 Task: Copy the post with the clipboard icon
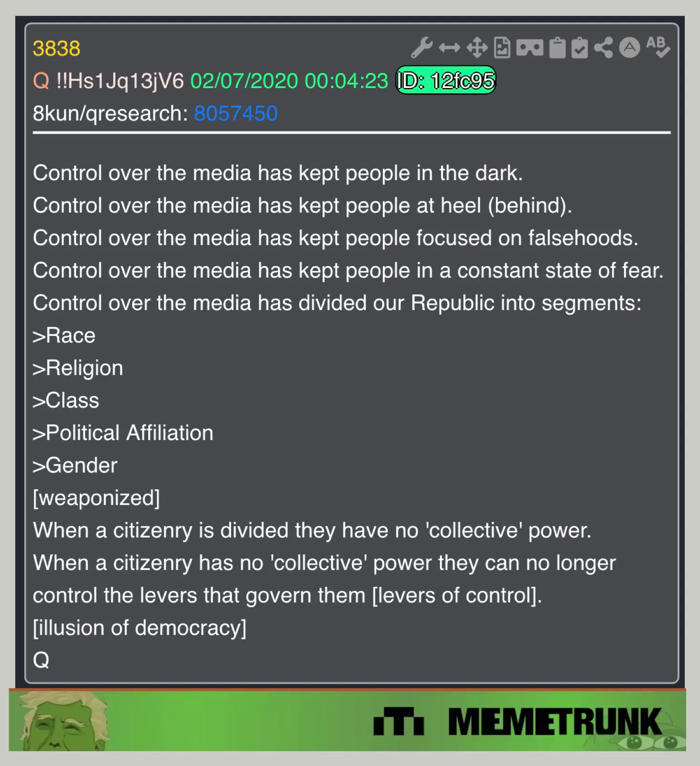click(x=557, y=48)
